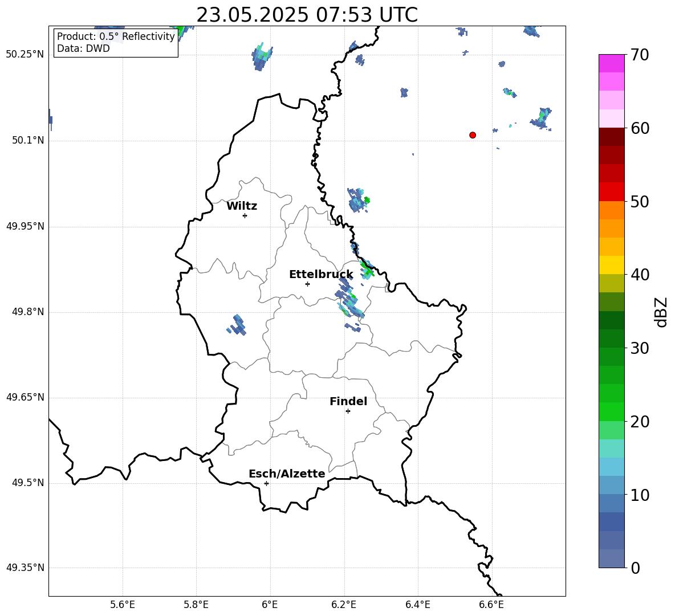The width and height of the screenshot is (675, 616).
Task: Click the colorbar tick label 30
Action: coord(640,348)
